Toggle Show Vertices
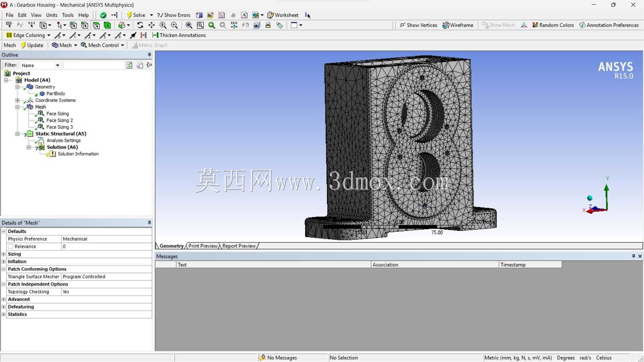Image resolution: width=644 pixels, height=362 pixels. (418, 25)
